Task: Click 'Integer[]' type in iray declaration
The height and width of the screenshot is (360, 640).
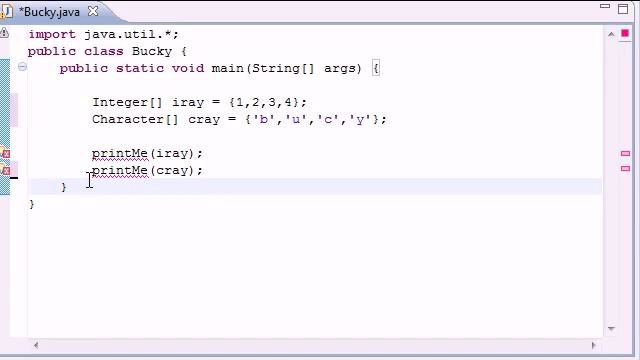Action: coord(127,102)
